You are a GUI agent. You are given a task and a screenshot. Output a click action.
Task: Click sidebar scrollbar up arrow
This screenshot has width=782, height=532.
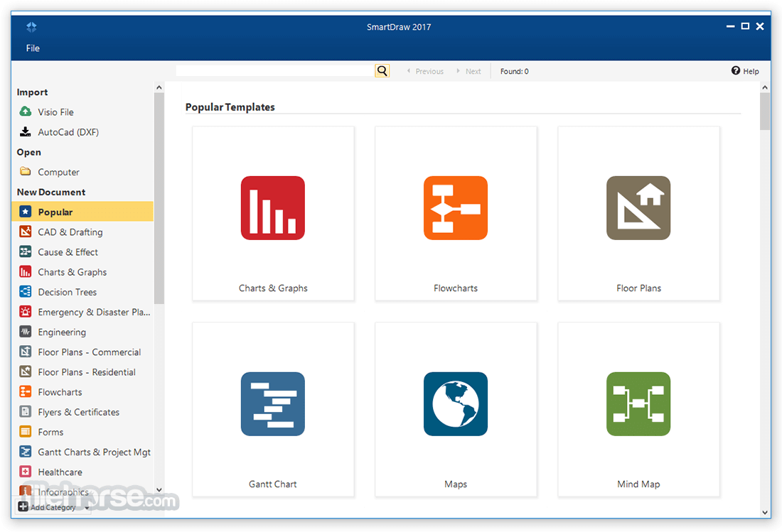click(159, 87)
